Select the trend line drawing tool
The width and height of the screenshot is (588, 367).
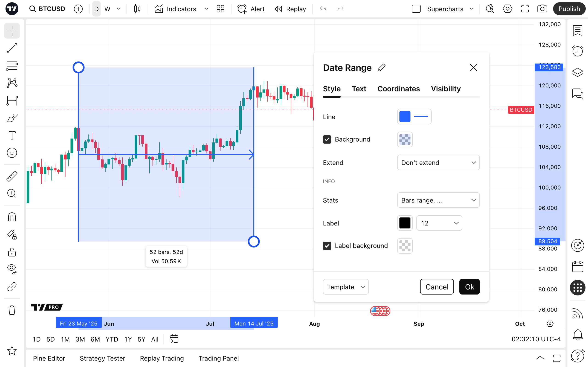pyautogui.click(x=12, y=48)
